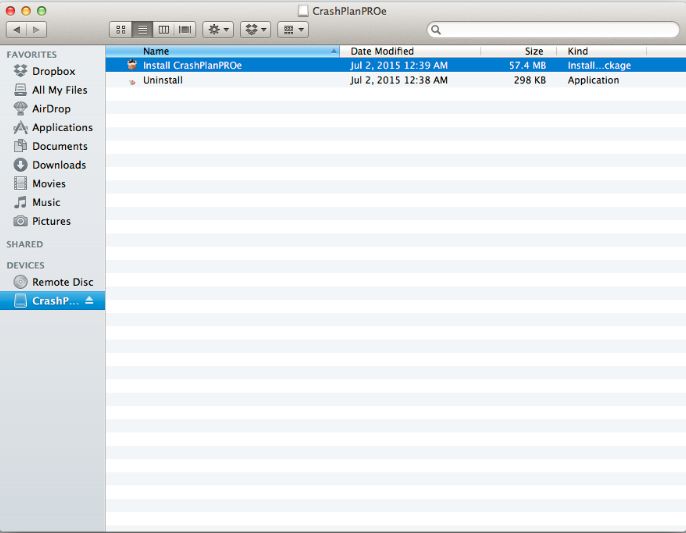Eject the CrashPlanPROe volume
Viewport: 686px width, 533px height.
coord(89,300)
